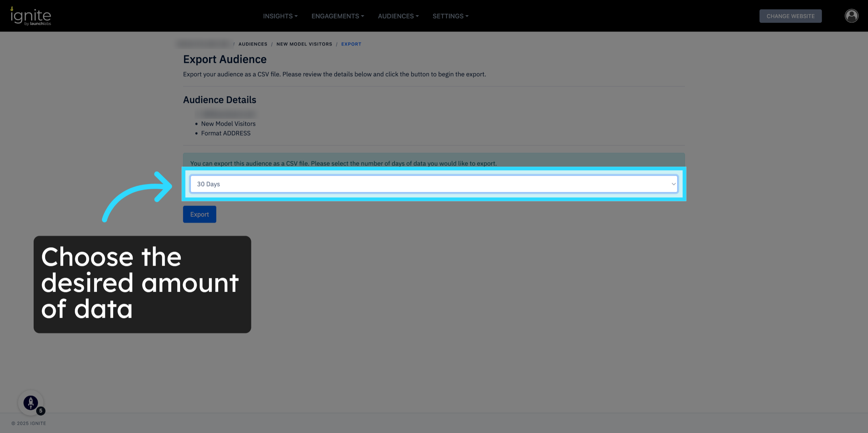Open the user profile avatar icon
868x433 pixels.
[x=851, y=16]
